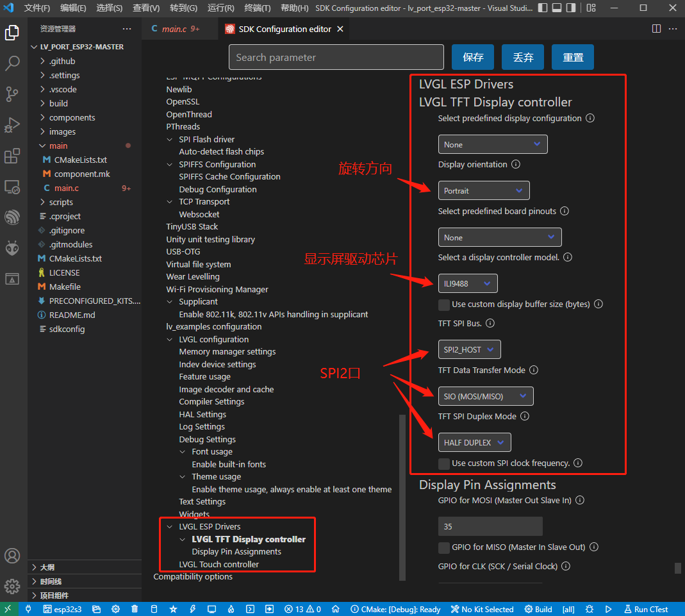Toggle GPIO for MISO checkbox
The height and width of the screenshot is (616, 685).
[444, 547]
